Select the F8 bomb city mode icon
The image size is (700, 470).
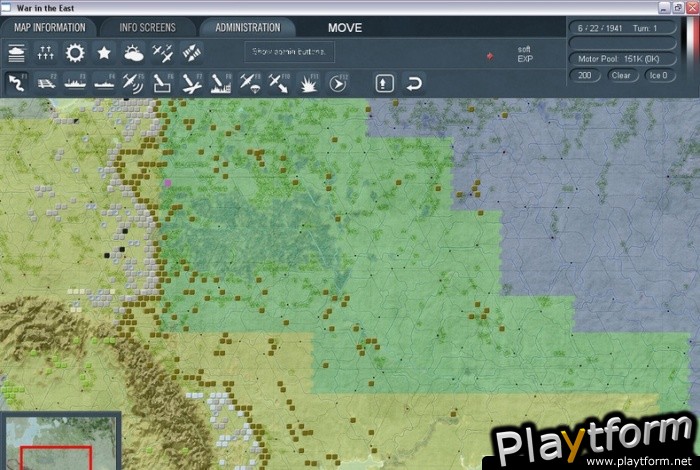(221, 83)
